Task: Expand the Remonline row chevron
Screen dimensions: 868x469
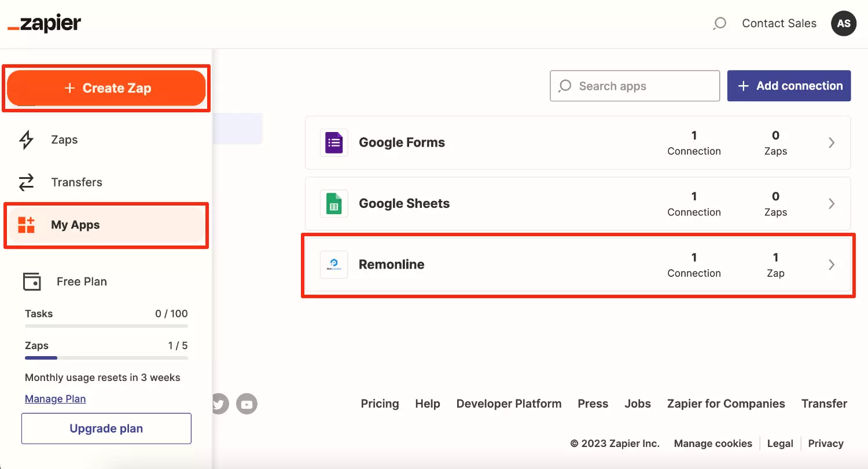Action: 832,265
